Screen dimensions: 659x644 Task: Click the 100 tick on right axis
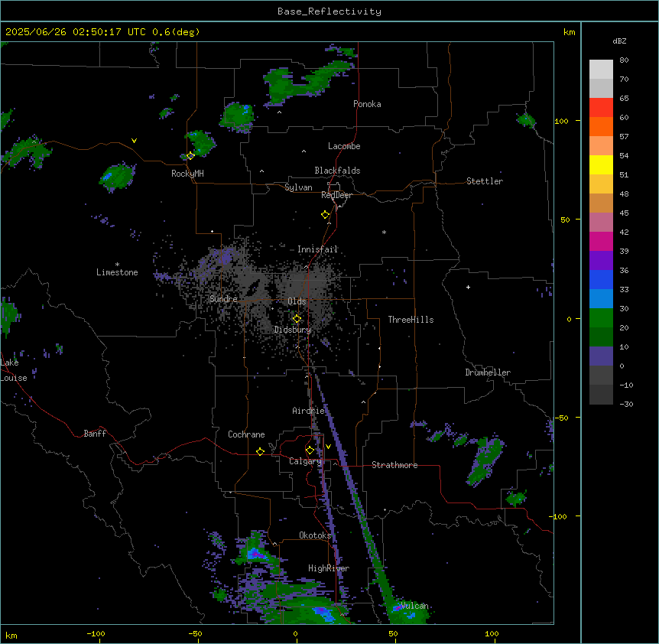pos(561,121)
